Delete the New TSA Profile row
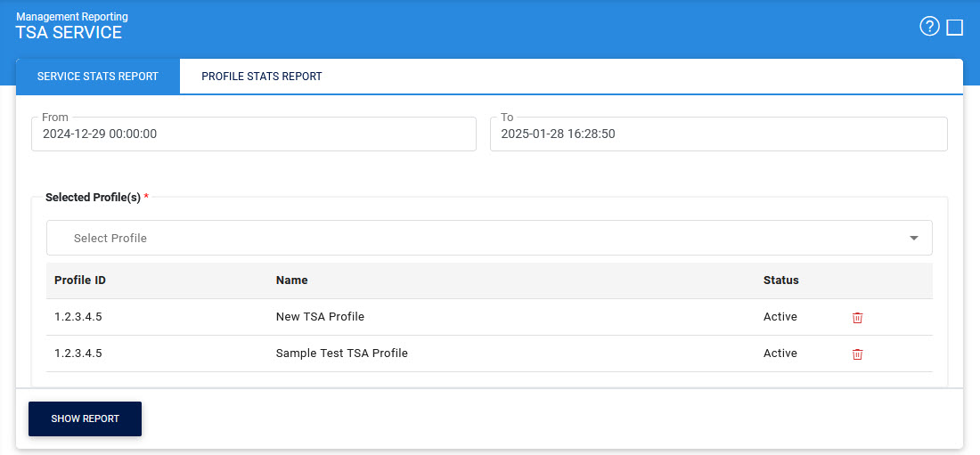980x455 pixels. 857,318
